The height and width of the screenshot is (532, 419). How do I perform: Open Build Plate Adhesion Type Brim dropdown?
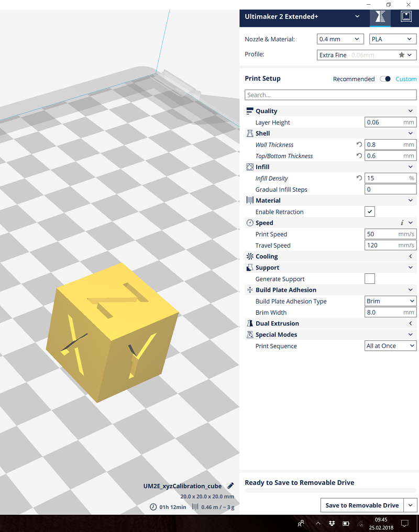(x=391, y=301)
